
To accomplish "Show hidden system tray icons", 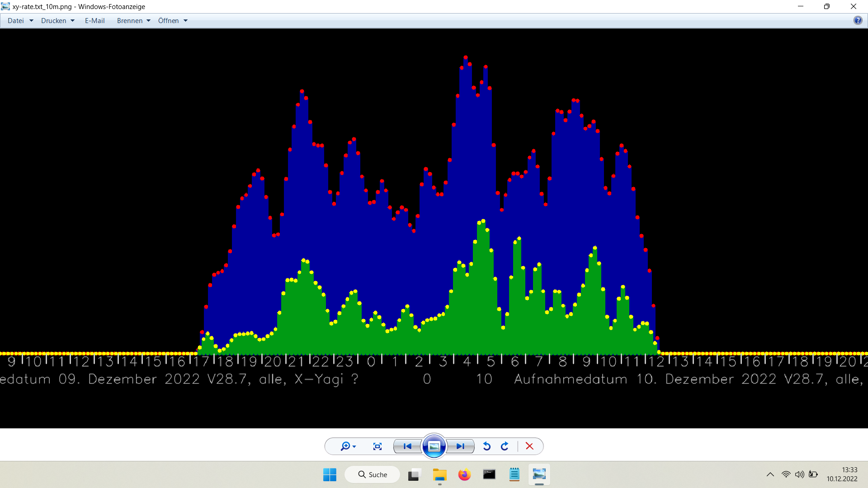I will (x=770, y=474).
